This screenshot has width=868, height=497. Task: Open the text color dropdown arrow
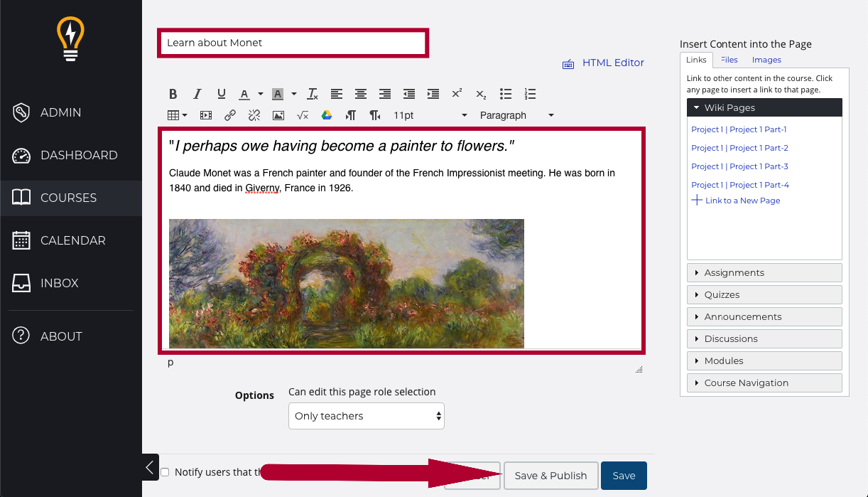[x=261, y=94]
